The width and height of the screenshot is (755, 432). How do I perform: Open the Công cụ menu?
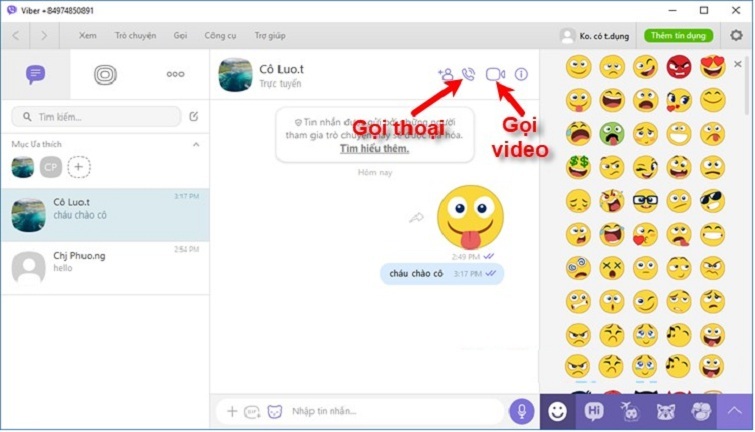[220, 35]
